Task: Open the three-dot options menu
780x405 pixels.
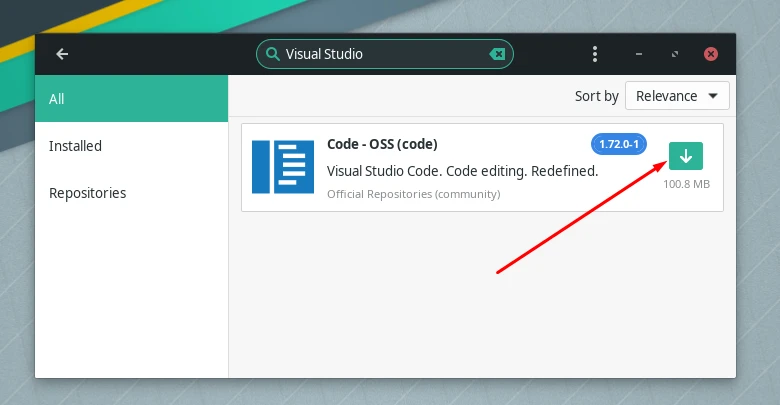Action: click(595, 54)
